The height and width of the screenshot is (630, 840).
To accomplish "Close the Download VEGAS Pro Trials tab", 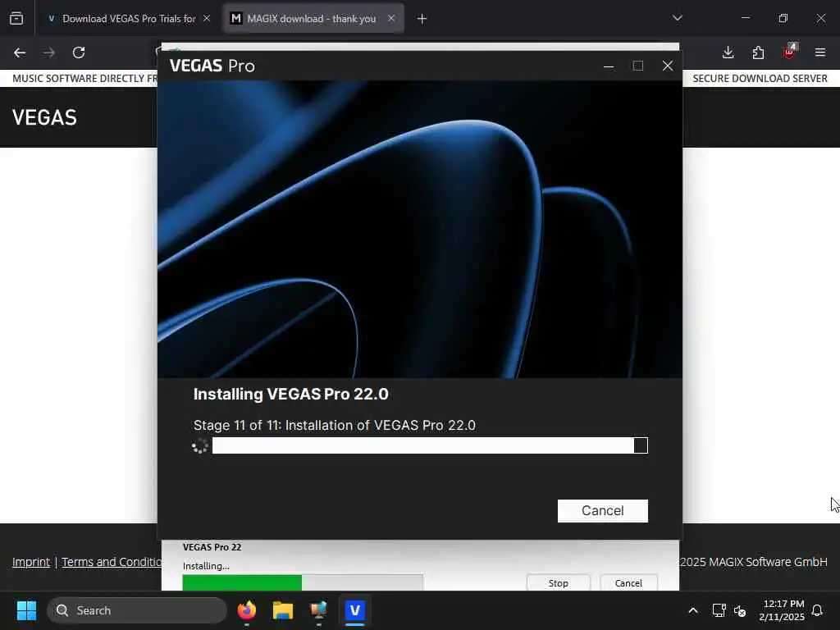I will click(x=207, y=19).
